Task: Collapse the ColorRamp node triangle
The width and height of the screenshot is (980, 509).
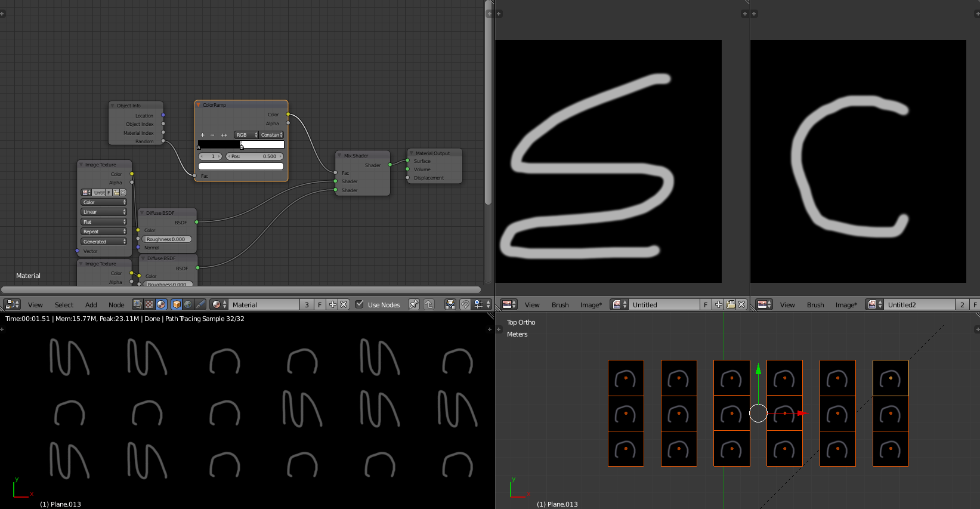Action: 199,105
